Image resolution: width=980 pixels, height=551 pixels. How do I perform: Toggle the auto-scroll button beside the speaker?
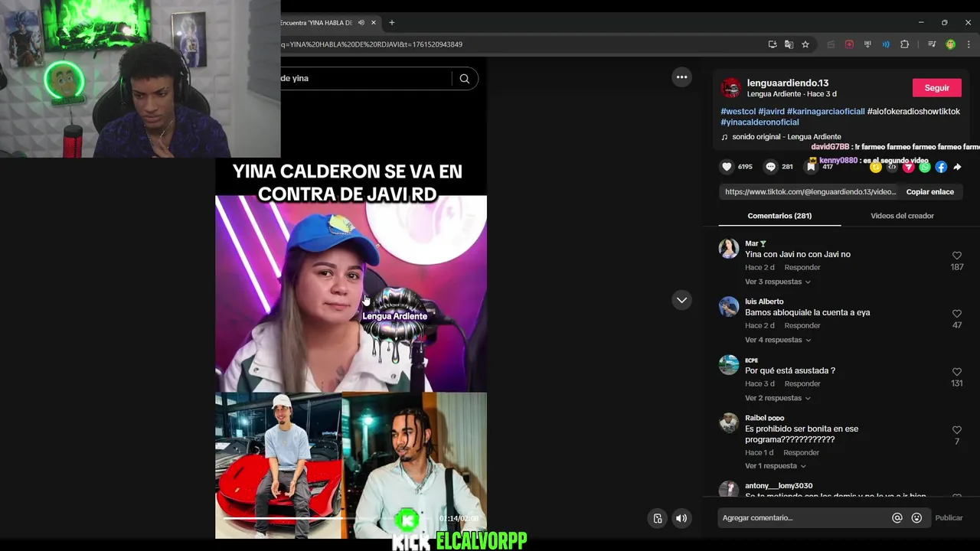[657, 518]
